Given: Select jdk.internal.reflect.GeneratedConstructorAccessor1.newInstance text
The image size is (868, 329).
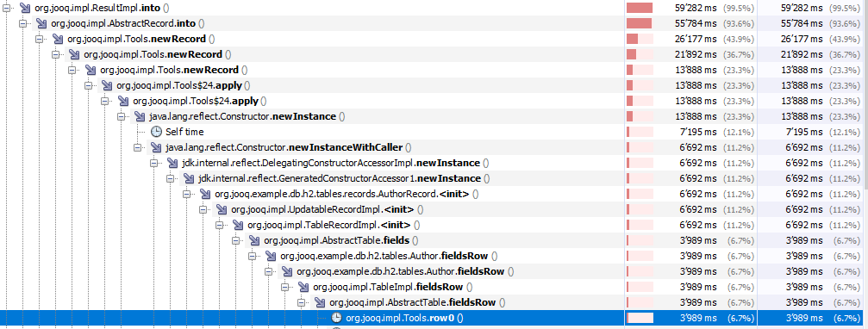Looking at the screenshot, I should coord(344,178).
